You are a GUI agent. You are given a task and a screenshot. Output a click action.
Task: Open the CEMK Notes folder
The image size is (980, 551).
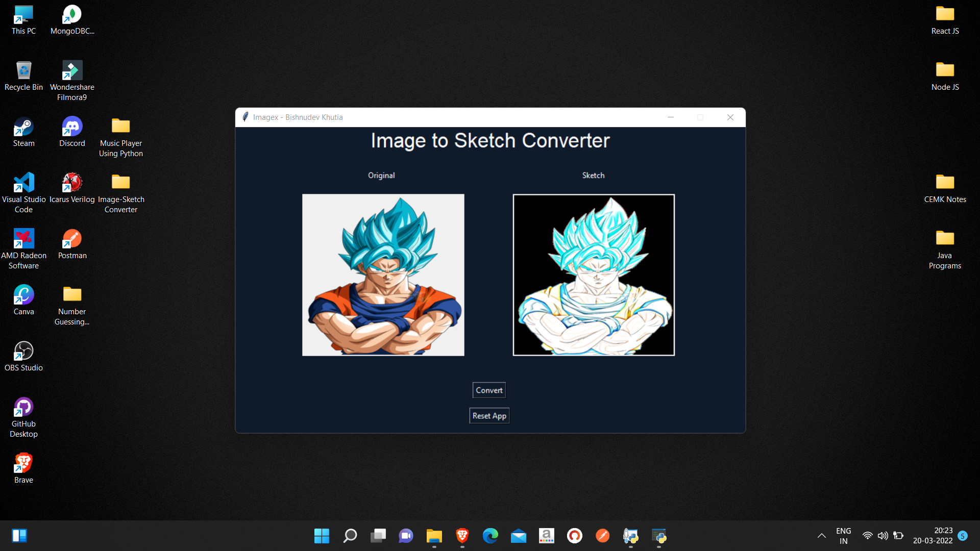point(945,188)
